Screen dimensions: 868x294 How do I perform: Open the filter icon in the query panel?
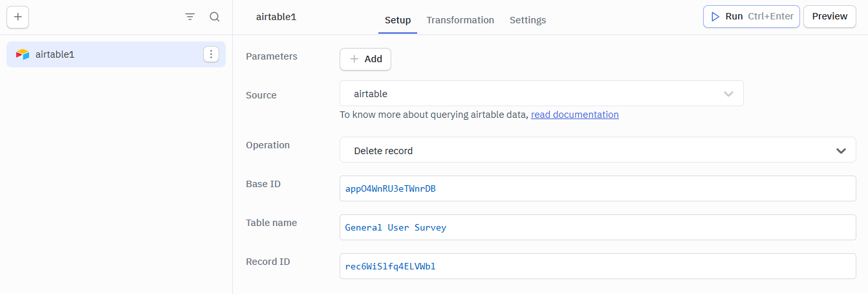click(x=190, y=17)
